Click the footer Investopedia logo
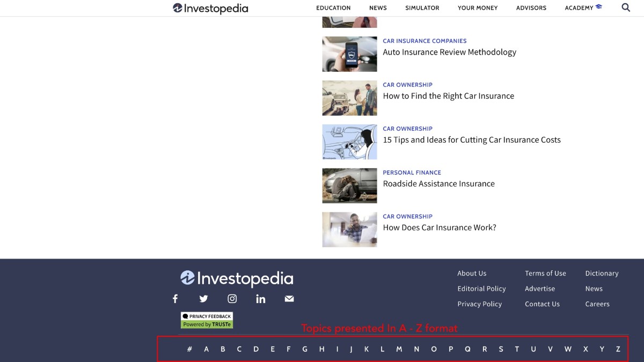The image size is (644, 362). (x=237, y=278)
